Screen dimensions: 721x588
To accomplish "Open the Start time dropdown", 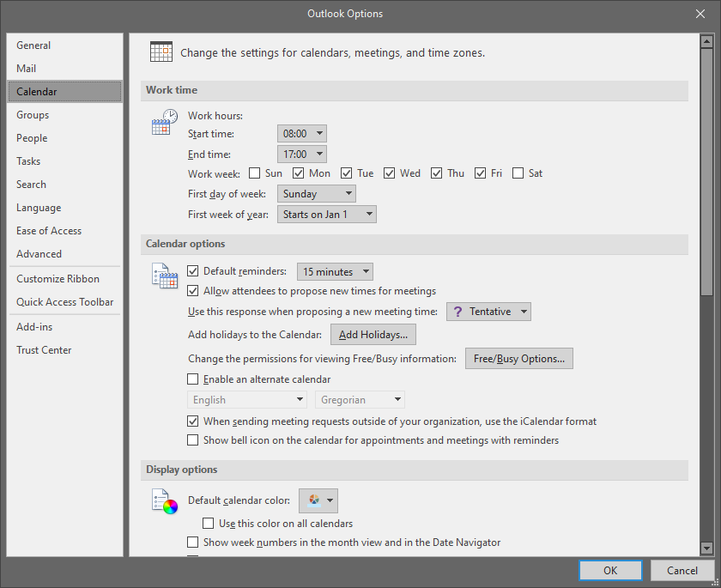I will click(301, 133).
